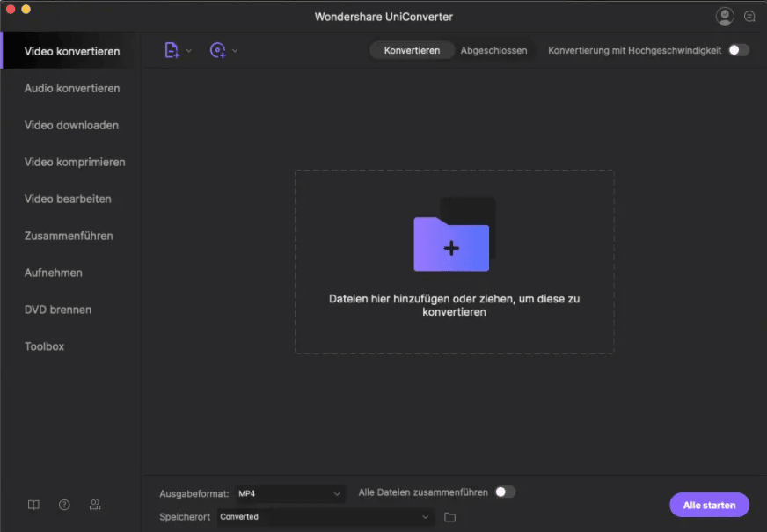The image size is (767, 532).
Task: Go to Video downloaden
Action: pos(71,125)
